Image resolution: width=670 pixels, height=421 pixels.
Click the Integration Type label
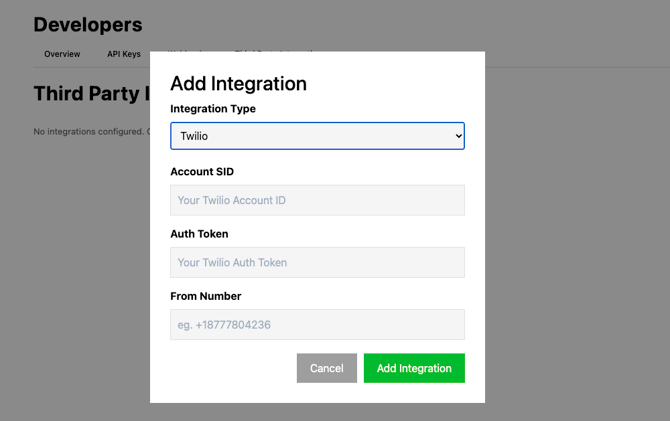click(x=213, y=109)
